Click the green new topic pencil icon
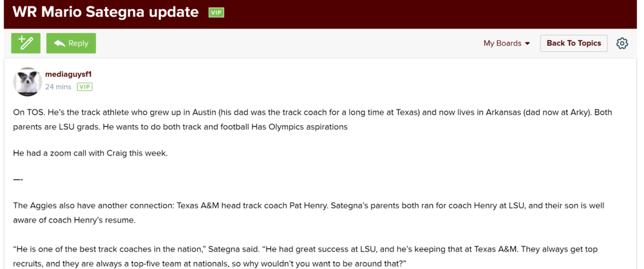 [26, 43]
